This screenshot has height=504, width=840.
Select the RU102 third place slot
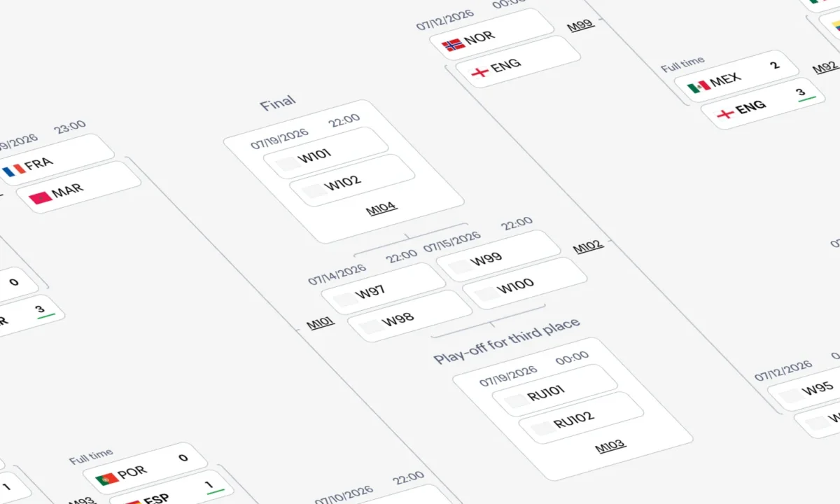click(x=581, y=418)
